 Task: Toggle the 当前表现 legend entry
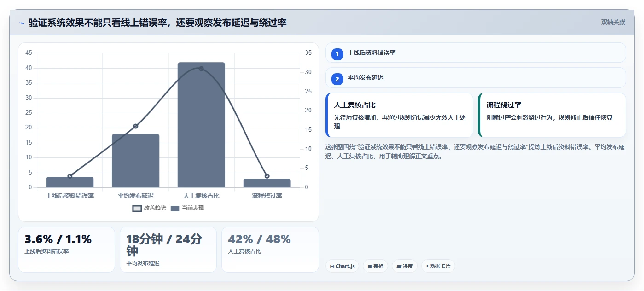point(187,208)
